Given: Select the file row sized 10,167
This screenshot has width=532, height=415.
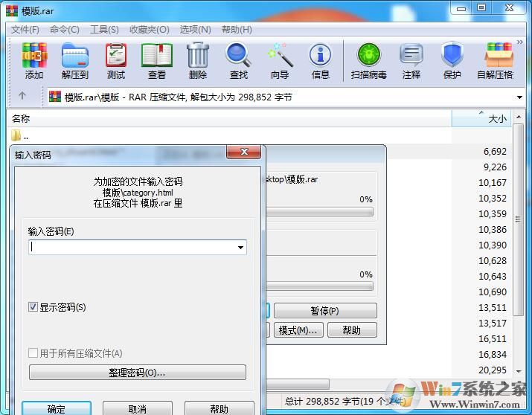Looking at the screenshot, I should [x=493, y=183].
